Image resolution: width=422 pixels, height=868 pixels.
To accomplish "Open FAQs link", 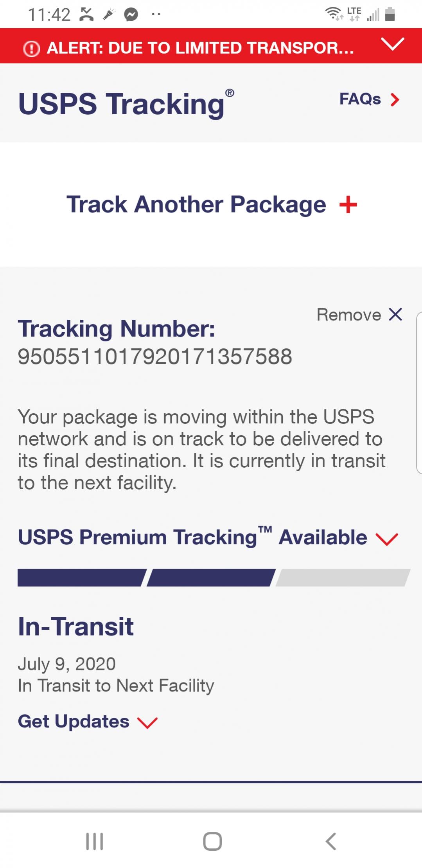I will pyautogui.click(x=360, y=99).
